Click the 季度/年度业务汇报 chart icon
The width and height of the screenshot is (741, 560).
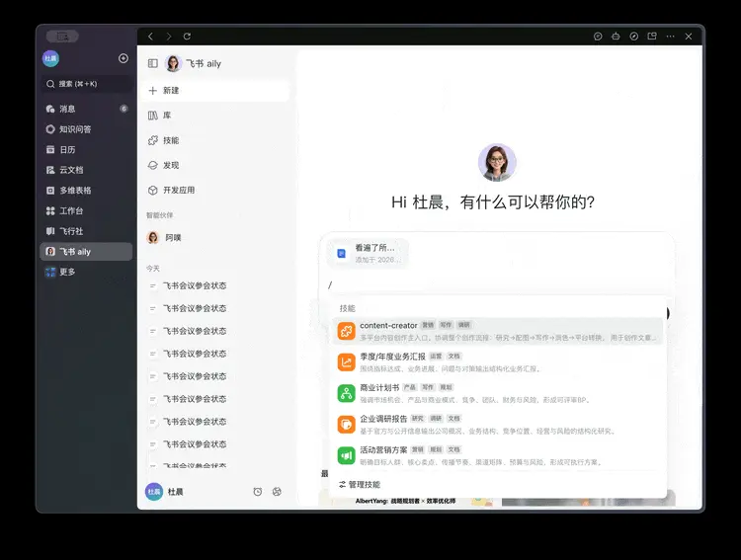(347, 362)
